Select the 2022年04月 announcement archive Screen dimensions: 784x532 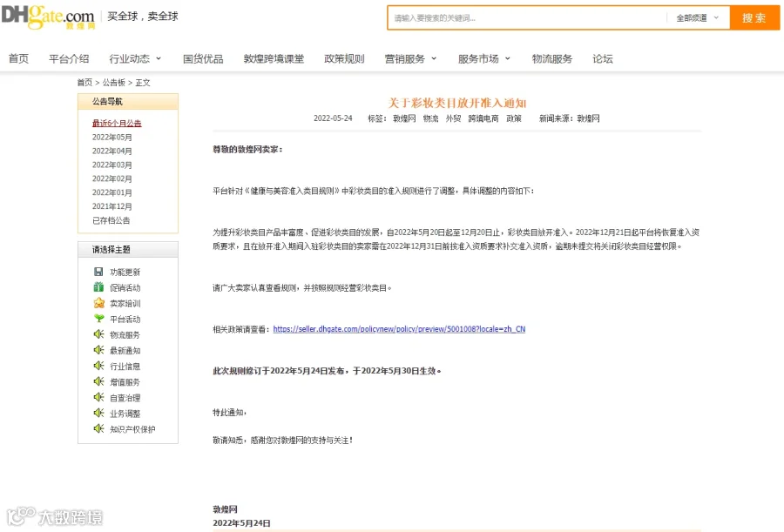click(112, 151)
